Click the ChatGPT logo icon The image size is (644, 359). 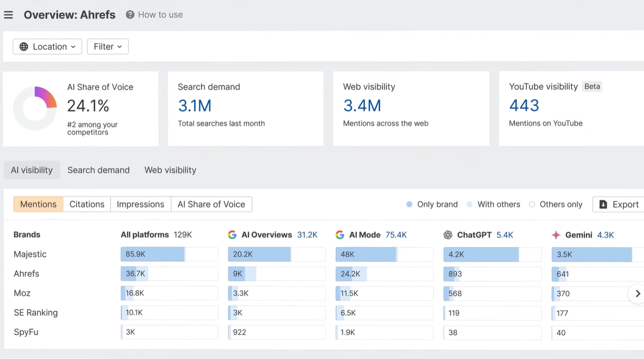click(x=448, y=235)
